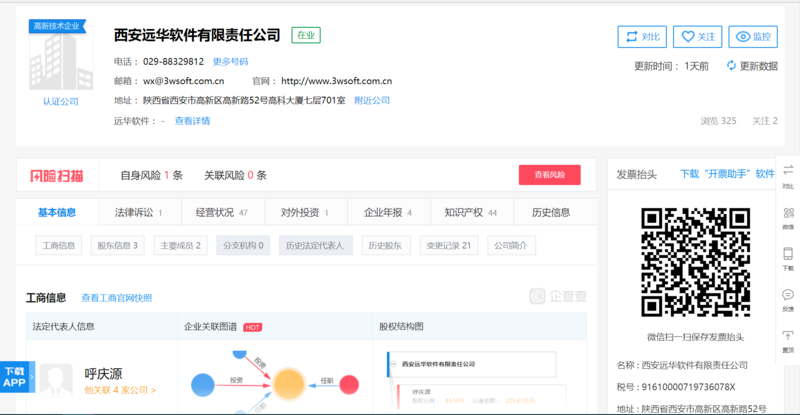Click the 主要成员 2 sub-tab

click(181, 246)
